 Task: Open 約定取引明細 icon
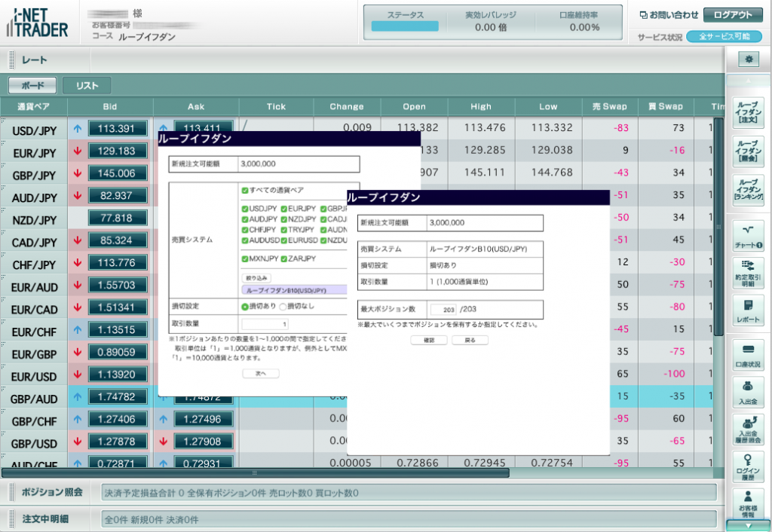pos(748,273)
